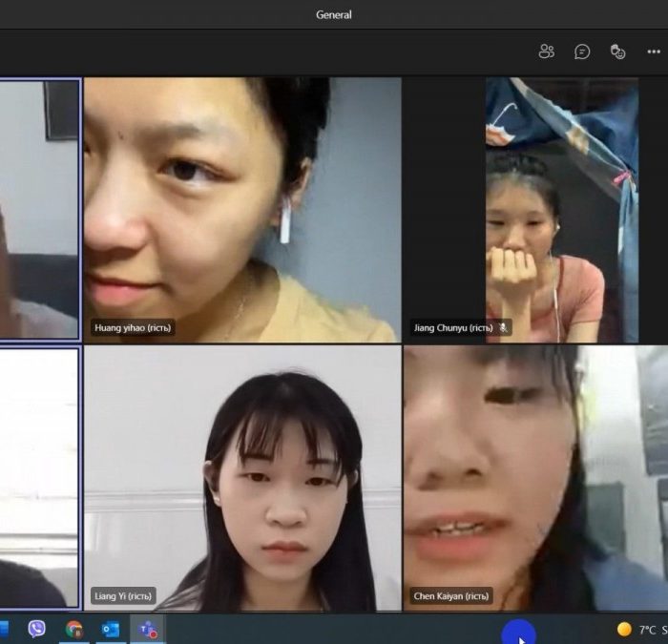Screen dimensions: 668x644
Task: Expand the More actions ellipsis menu
Action: [x=653, y=52]
